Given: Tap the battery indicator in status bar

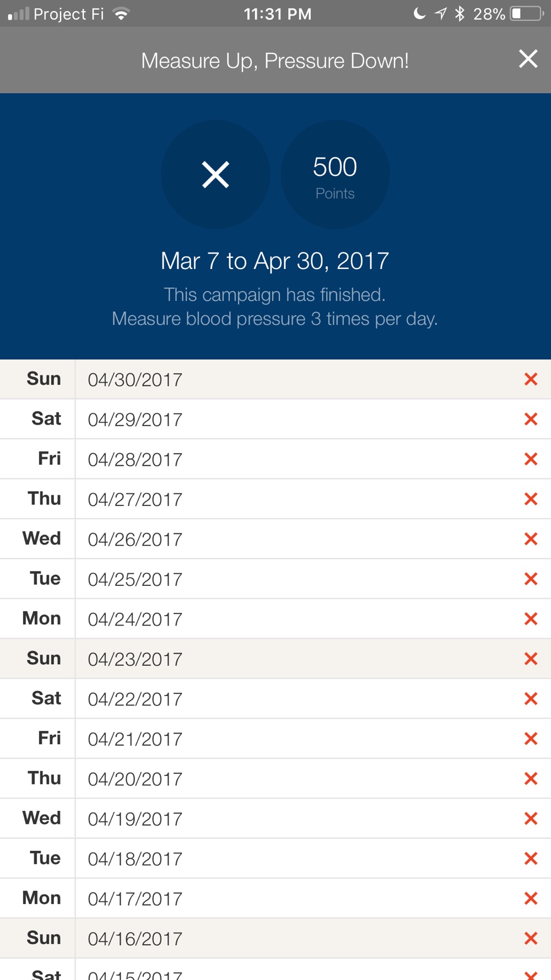Looking at the screenshot, I should coord(527,14).
